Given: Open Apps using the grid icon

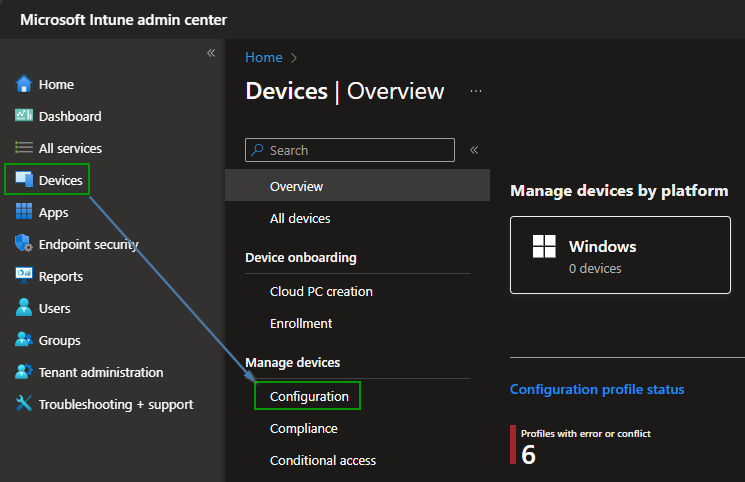Looking at the screenshot, I should 24,212.
